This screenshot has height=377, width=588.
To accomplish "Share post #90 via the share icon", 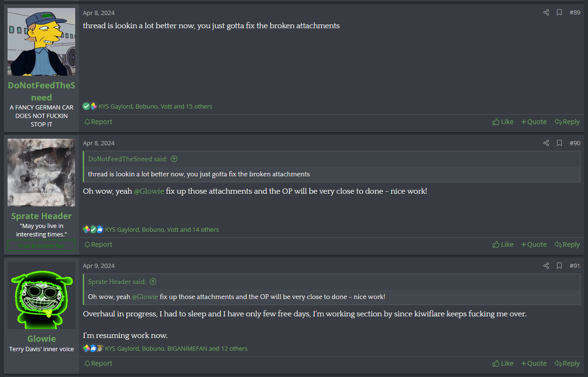I will tap(546, 143).
